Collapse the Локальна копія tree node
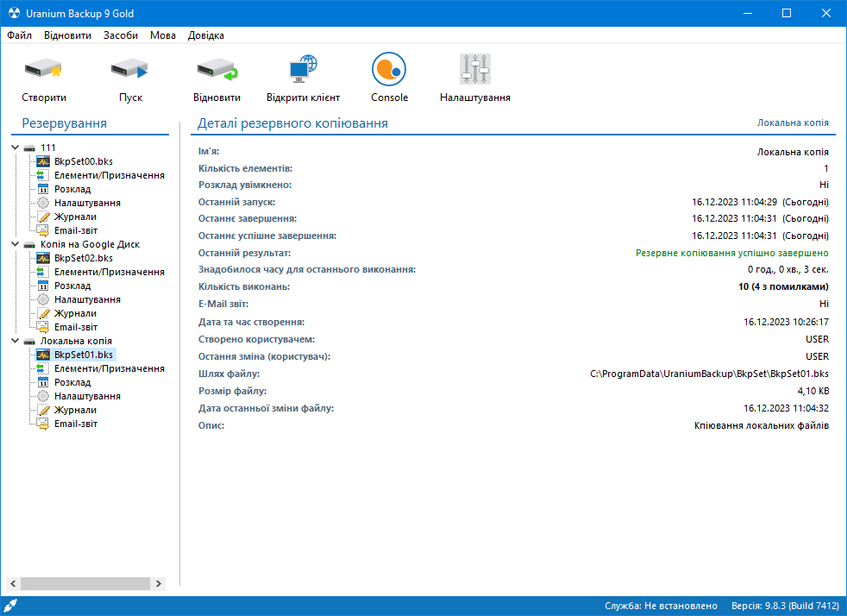The image size is (847, 616). coord(16,341)
